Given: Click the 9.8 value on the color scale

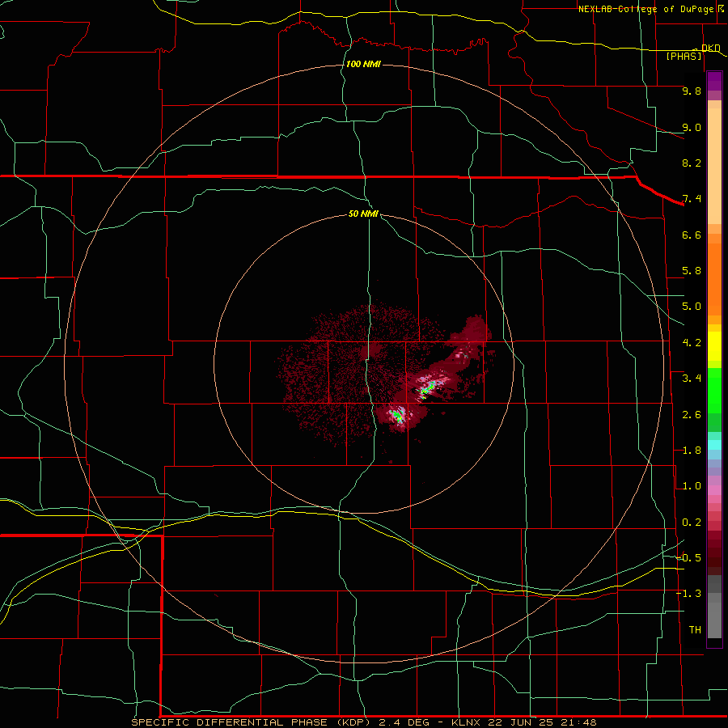Looking at the screenshot, I should coord(692,91).
